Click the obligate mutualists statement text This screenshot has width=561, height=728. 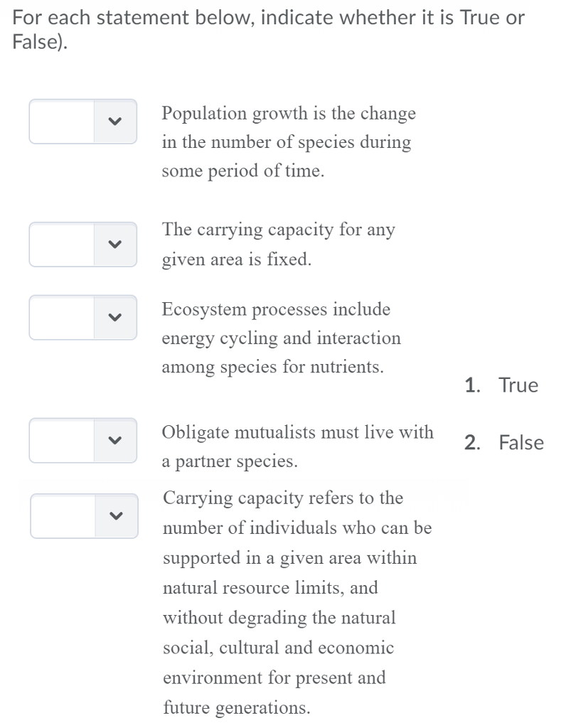pyautogui.click(x=298, y=446)
